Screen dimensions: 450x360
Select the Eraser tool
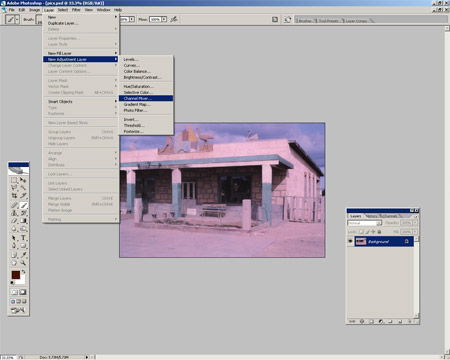[x=14, y=221]
